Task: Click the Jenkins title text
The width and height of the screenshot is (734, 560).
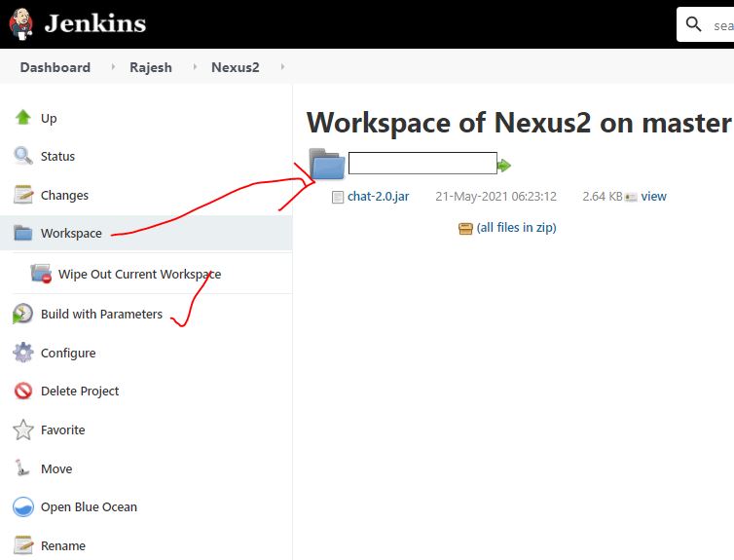Action: click(x=95, y=23)
